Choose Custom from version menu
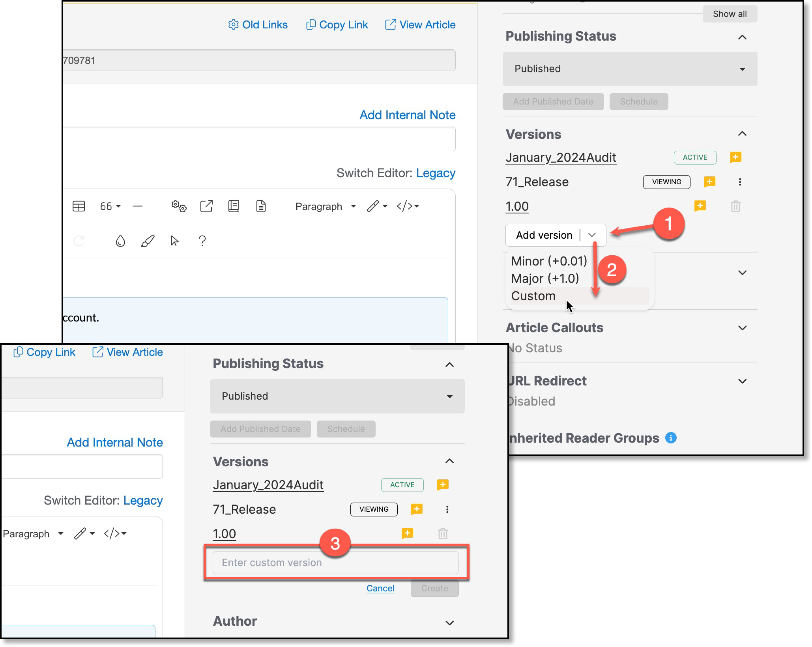The height and width of the screenshot is (647, 812). tap(533, 296)
